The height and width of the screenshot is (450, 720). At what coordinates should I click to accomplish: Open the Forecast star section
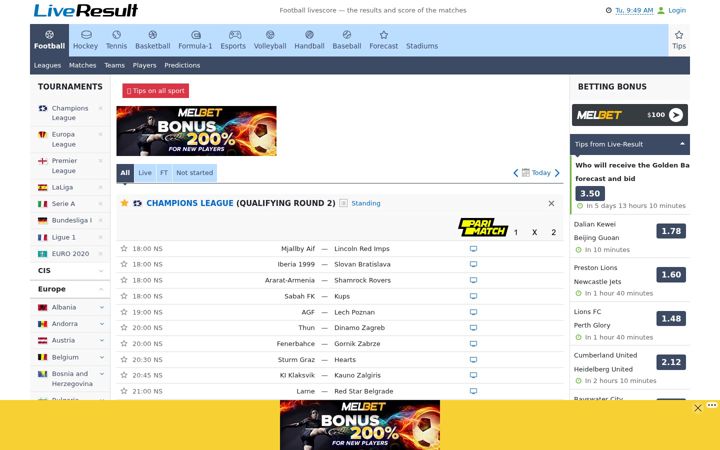[x=383, y=40]
